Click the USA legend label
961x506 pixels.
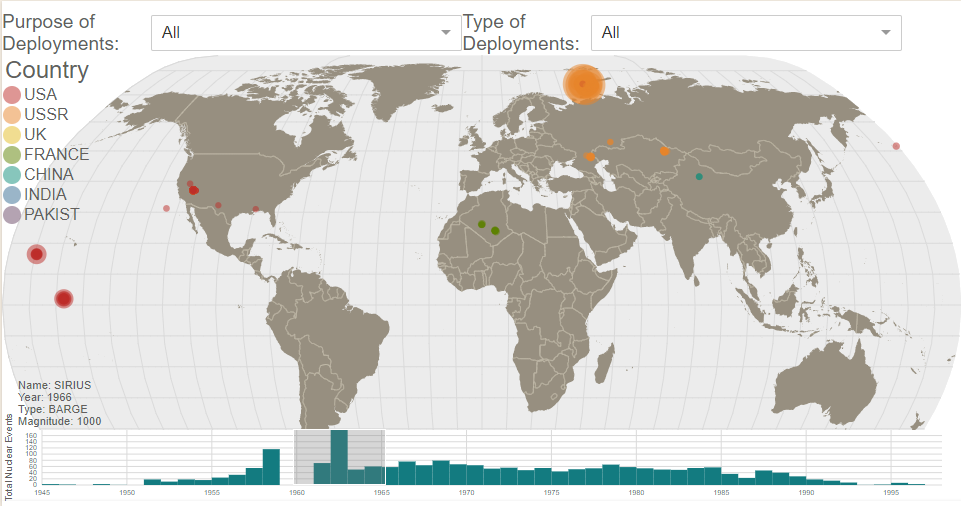tap(40, 94)
